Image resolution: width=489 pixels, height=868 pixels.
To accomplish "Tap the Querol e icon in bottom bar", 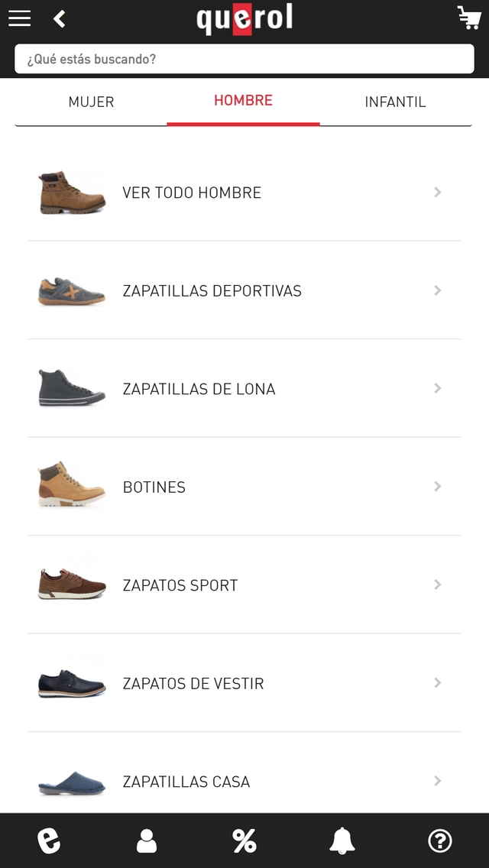I will click(x=48, y=840).
